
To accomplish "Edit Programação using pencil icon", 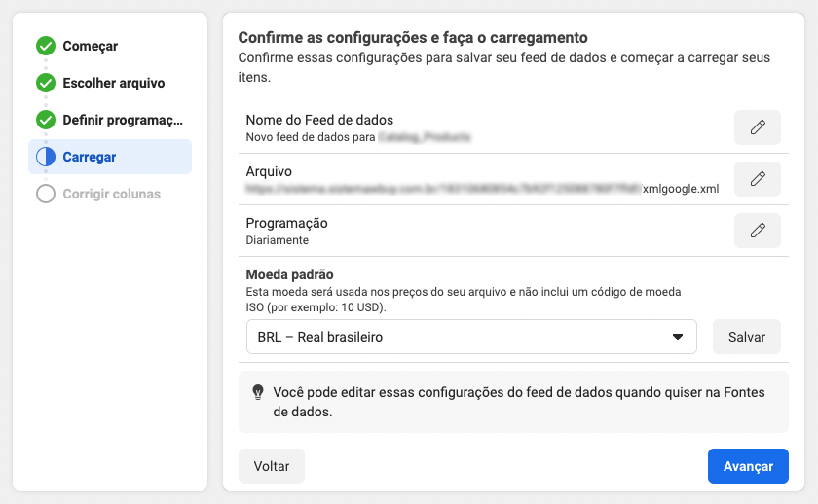I will pyautogui.click(x=757, y=231).
